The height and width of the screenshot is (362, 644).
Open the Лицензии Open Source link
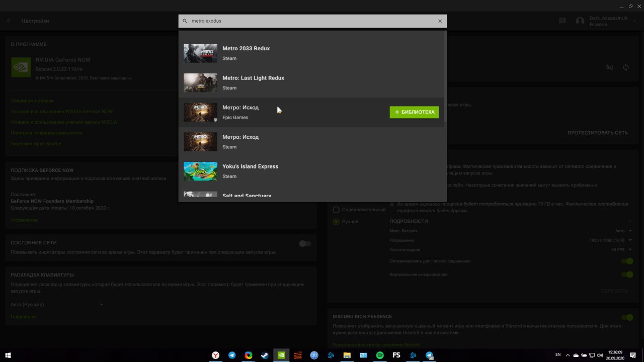click(36, 143)
